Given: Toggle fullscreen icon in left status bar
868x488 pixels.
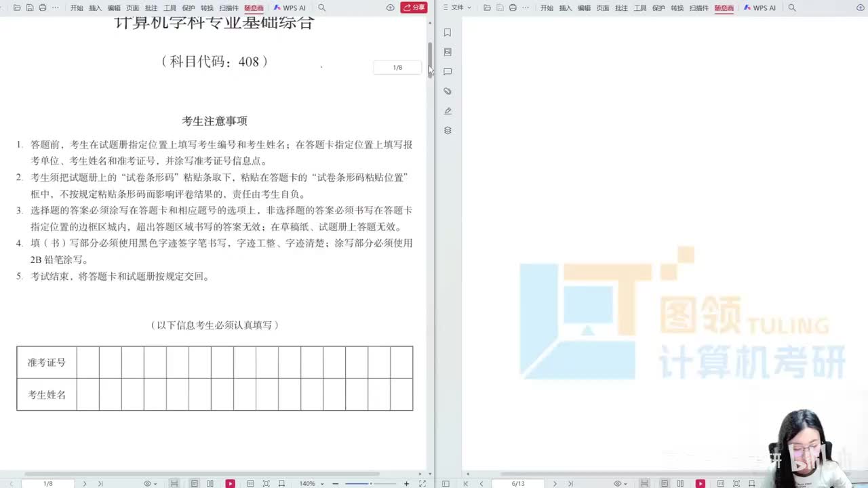Looking at the screenshot, I should tap(422, 483).
